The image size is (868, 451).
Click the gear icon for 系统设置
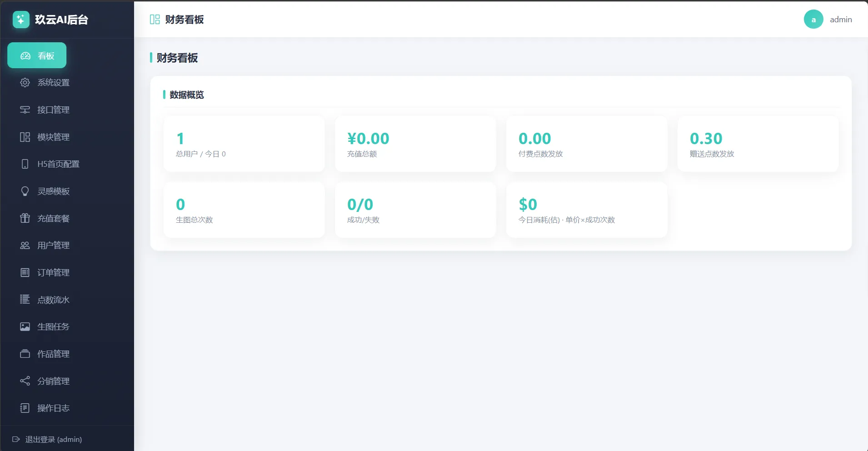[x=25, y=82]
